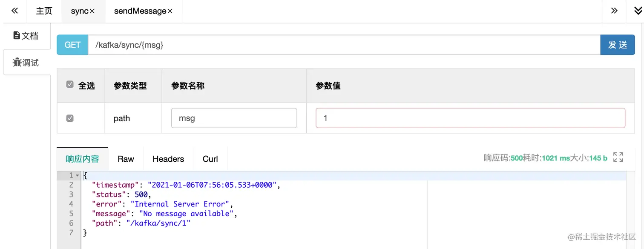Select the Raw response tab

click(x=126, y=159)
